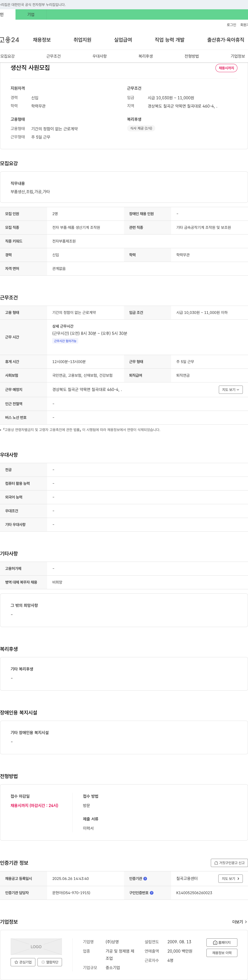Viewport: 248px width, 980px height.
Task: Open the 직업 능력 개발 menu
Action: (170, 40)
